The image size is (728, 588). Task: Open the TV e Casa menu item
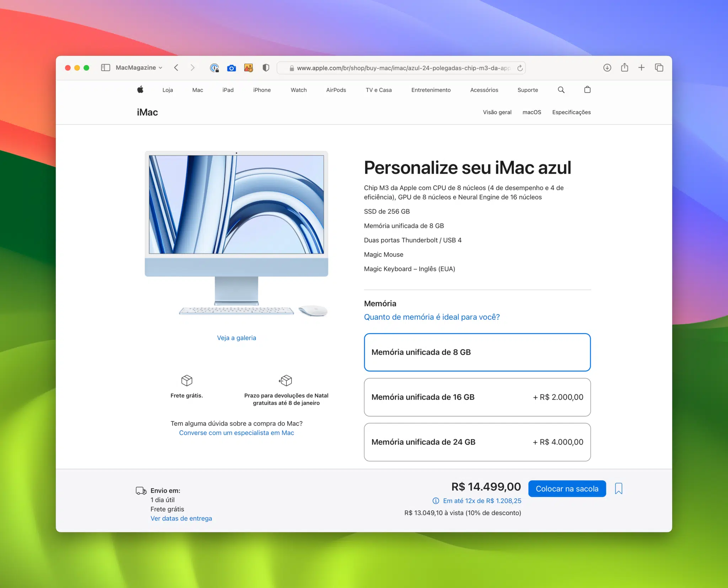pyautogui.click(x=379, y=90)
